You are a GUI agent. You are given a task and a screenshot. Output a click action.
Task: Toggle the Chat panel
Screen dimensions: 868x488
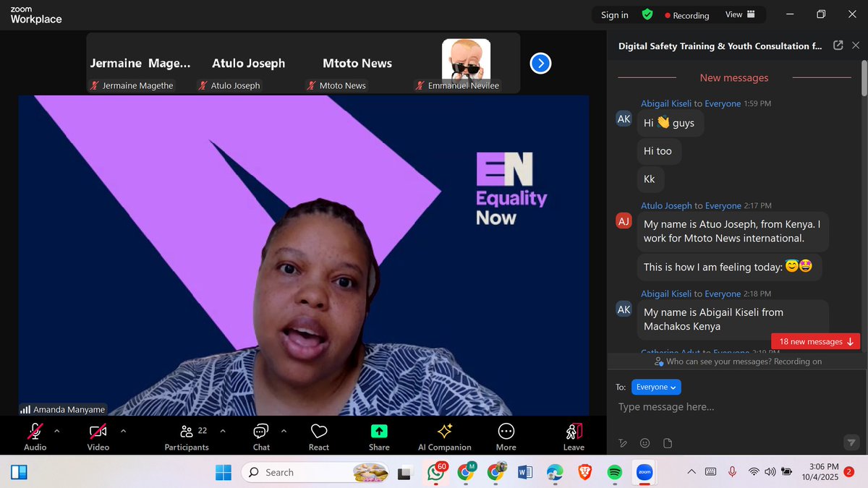(x=261, y=437)
